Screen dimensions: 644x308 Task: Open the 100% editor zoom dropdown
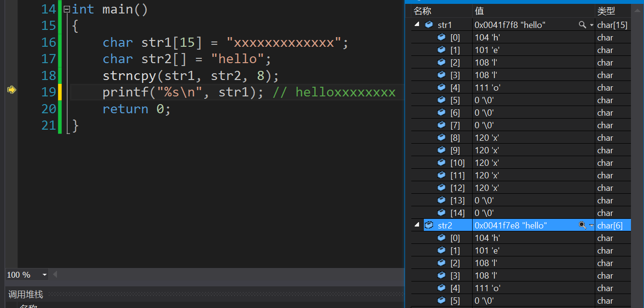[x=44, y=274]
